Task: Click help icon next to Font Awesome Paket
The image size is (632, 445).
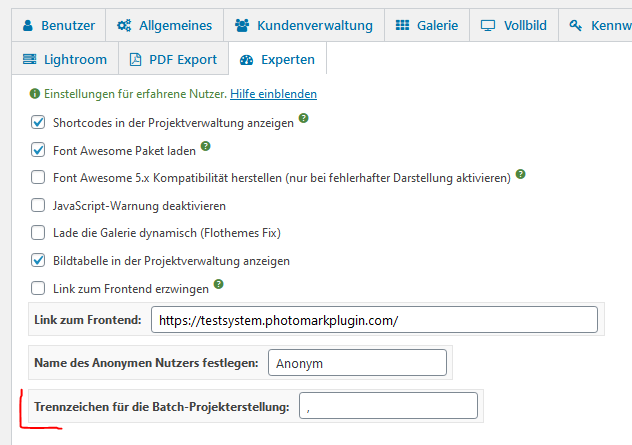Action: tap(206, 147)
